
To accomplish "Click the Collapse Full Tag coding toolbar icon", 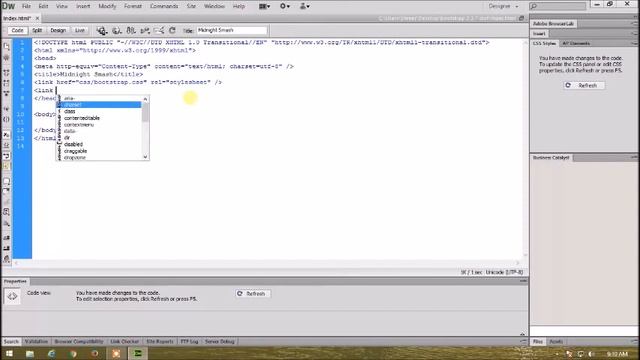I will [7, 73].
